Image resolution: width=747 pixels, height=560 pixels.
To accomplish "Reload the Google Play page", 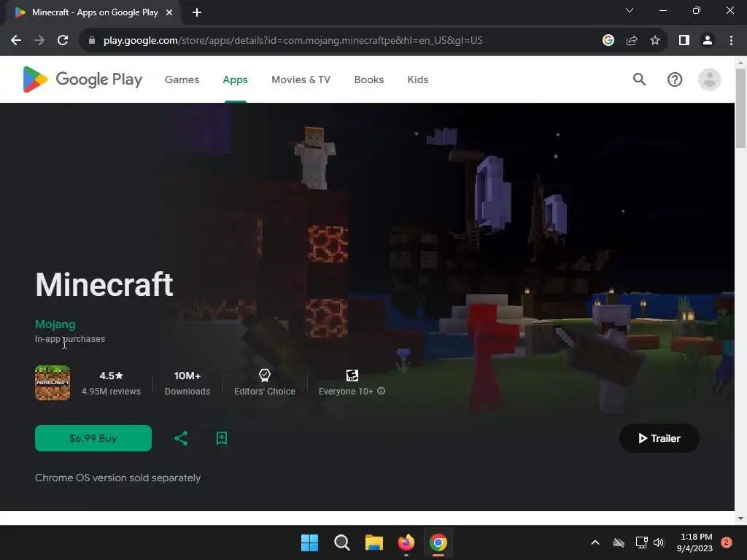I will [63, 40].
